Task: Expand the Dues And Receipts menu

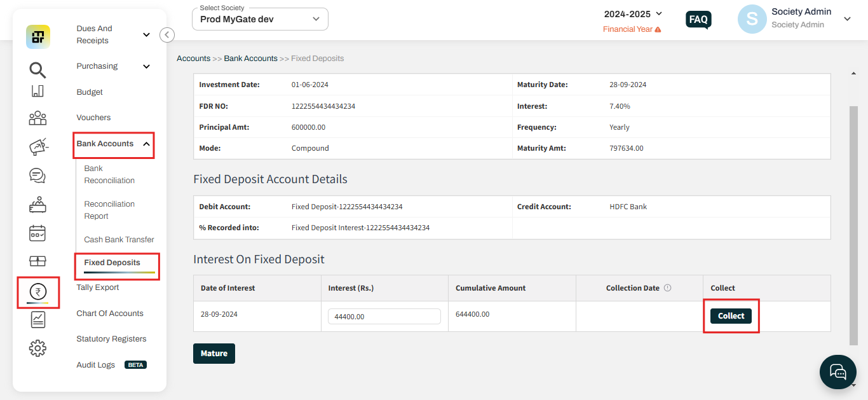Action: [x=113, y=34]
